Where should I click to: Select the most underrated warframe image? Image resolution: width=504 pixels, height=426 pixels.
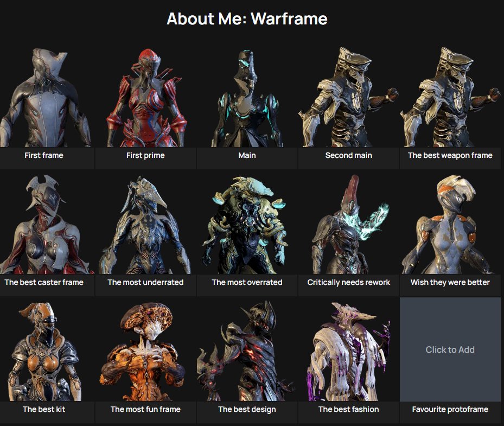coord(145,224)
